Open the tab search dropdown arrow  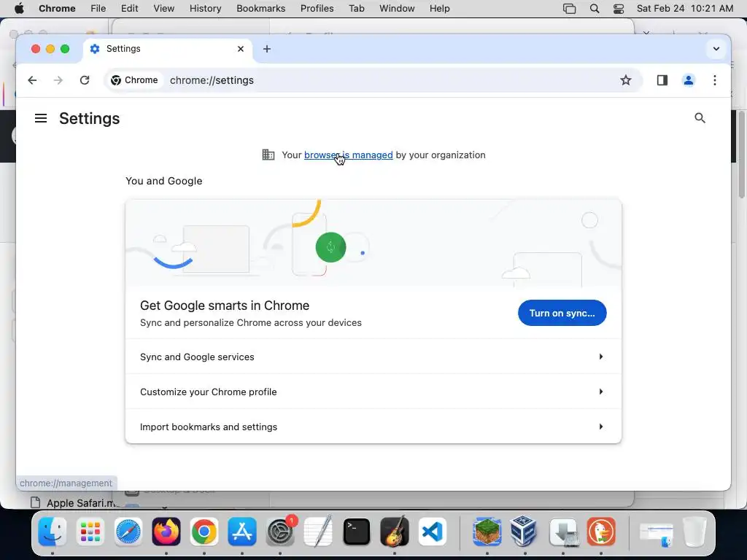(x=716, y=49)
